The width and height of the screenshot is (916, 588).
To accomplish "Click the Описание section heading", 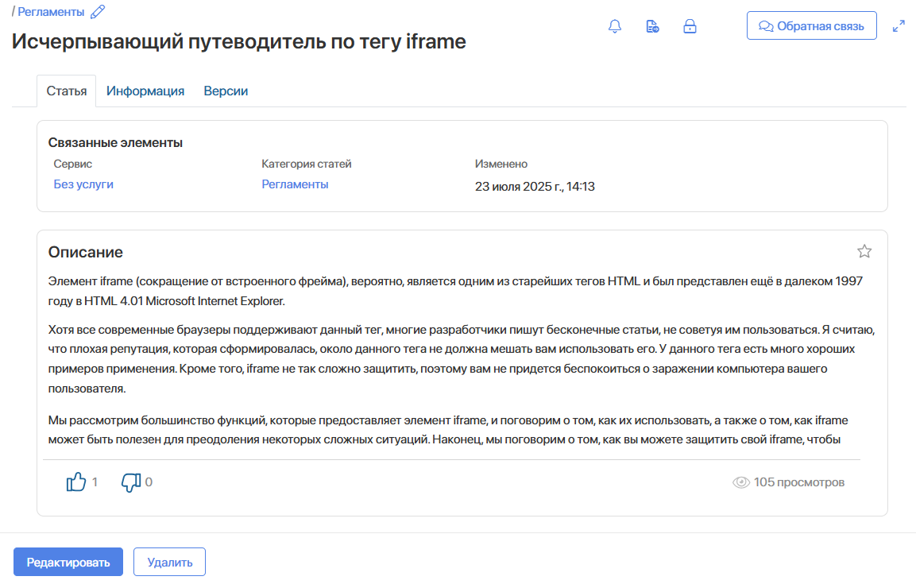I will click(86, 253).
